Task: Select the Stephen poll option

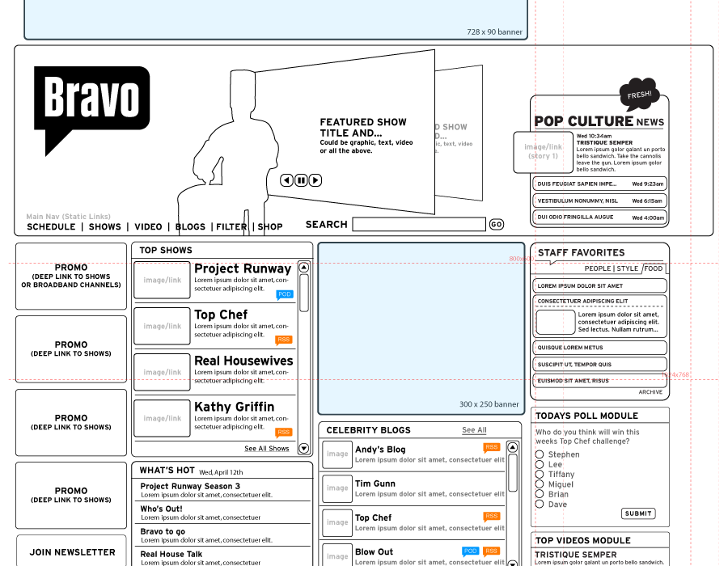Action: click(x=540, y=454)
